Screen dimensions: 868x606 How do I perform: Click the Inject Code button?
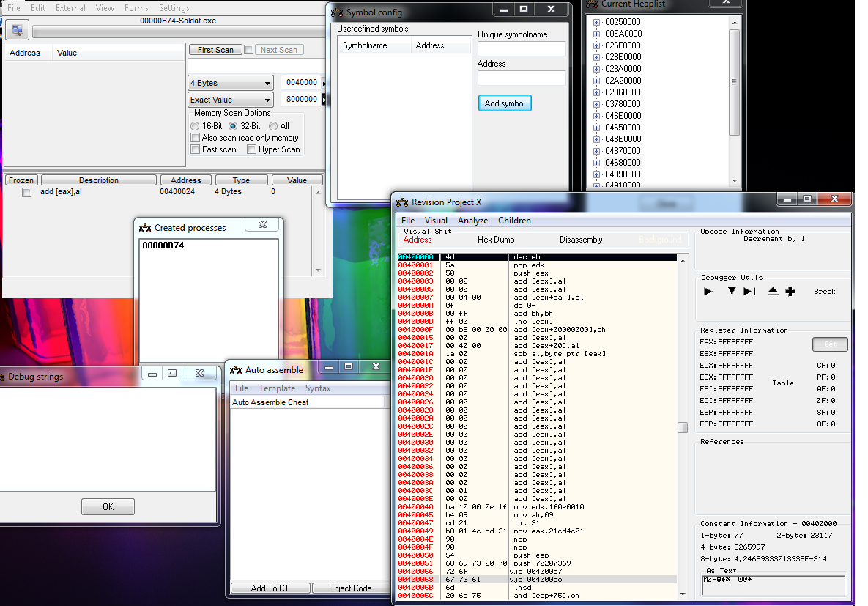[x=352, y=588]
